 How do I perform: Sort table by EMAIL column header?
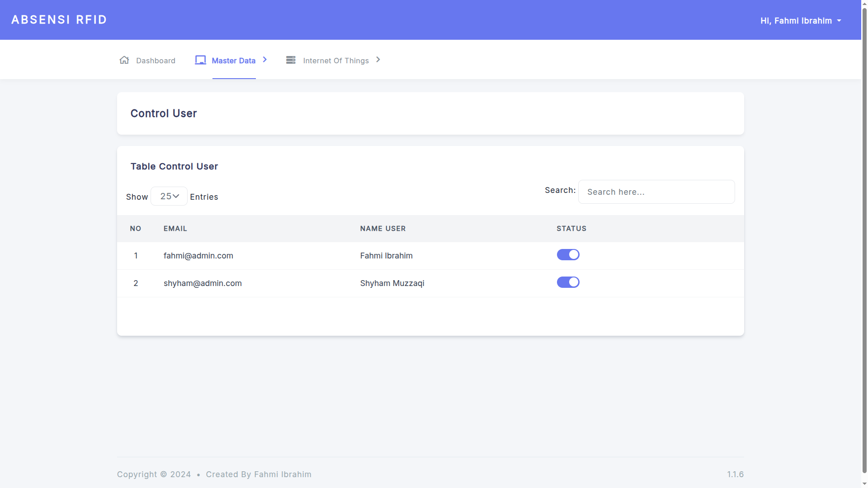175,229
